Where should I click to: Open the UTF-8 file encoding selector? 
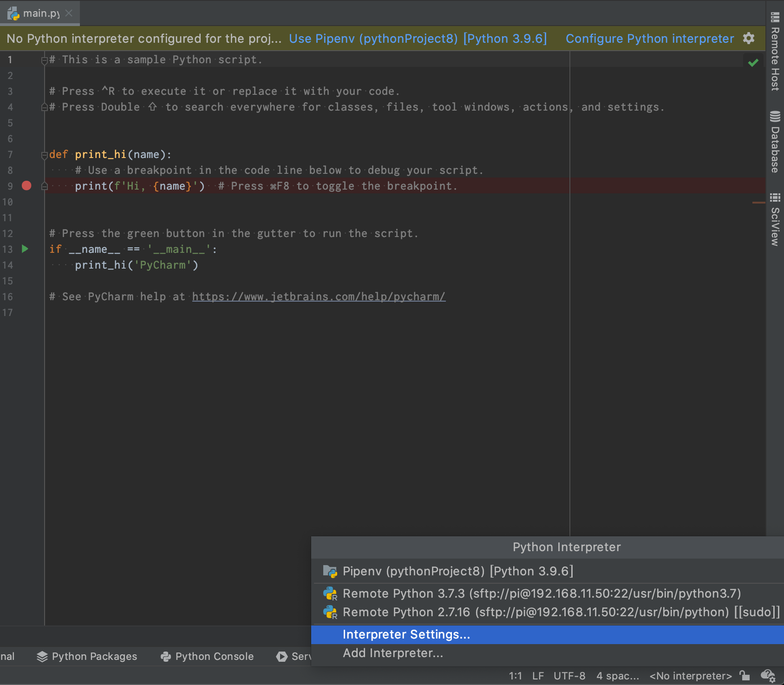click(569, 676)
